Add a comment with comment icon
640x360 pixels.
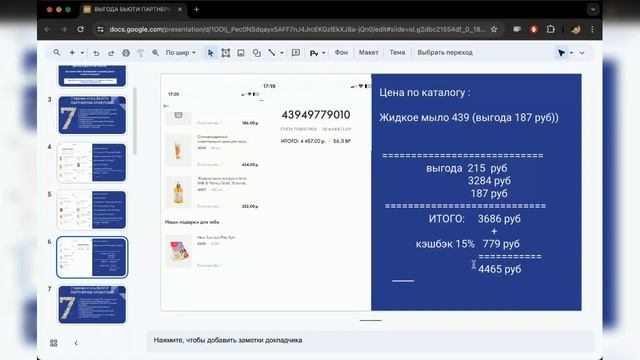pyautogui.click(x=296, y=53)
